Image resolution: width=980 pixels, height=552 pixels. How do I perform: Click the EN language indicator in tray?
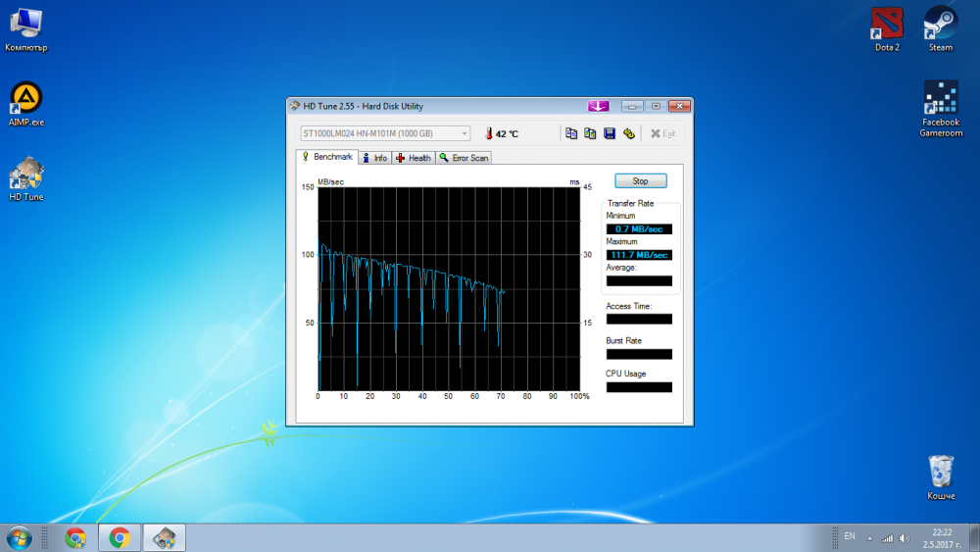850,536
